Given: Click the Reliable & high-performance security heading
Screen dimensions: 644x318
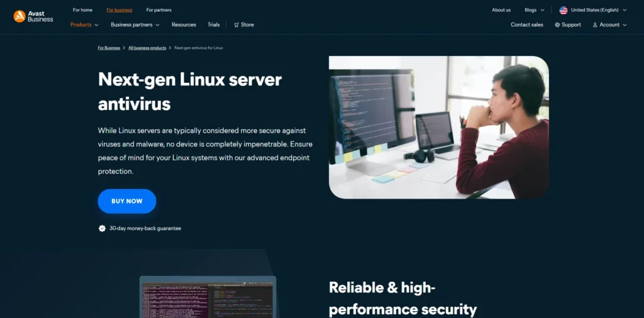Looking at the screenshot, I should (x=403, y=299).
